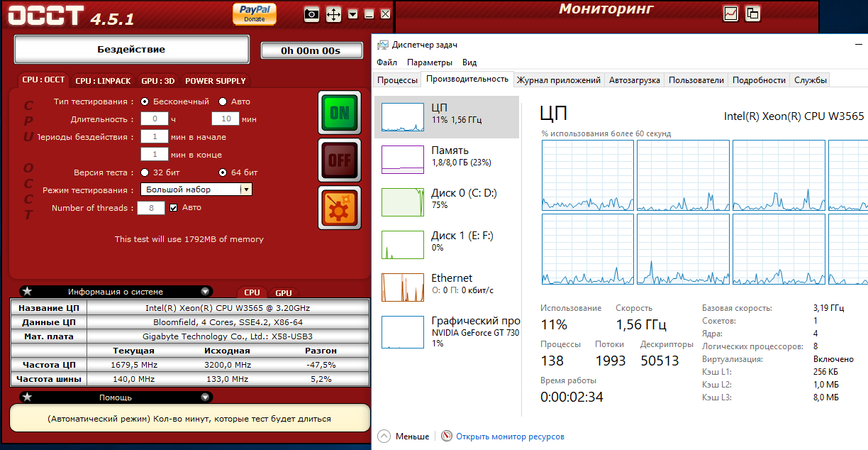Click the Bloomfield, 4 Cores CPU data cell
This screenshot has height=450, width=868.
click(228, 322)
